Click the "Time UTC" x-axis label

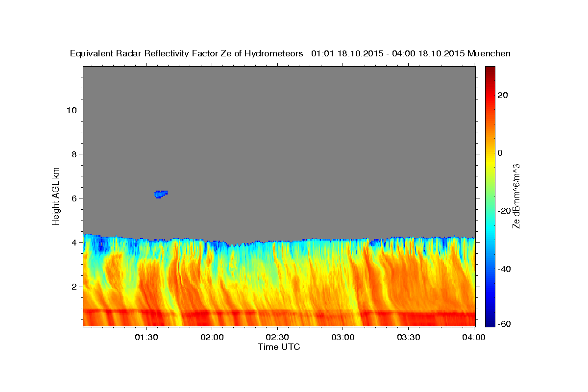point(279,347)
